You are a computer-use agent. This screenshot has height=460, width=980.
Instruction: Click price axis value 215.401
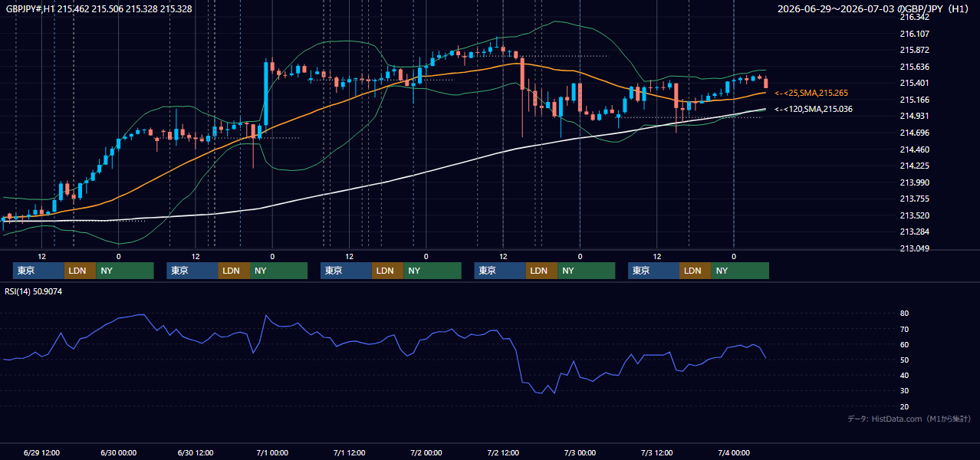[914, 83]
